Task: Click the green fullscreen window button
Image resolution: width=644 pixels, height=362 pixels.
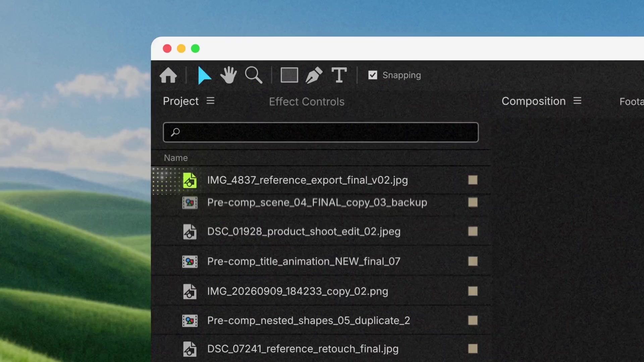Action: tap(195, 49)
